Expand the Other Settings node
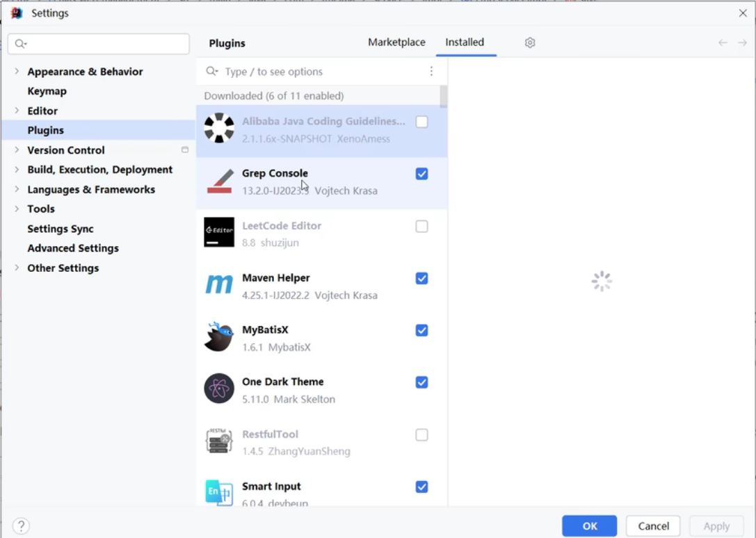The width and height of the screenshot is (756, 538). point(17,268)
